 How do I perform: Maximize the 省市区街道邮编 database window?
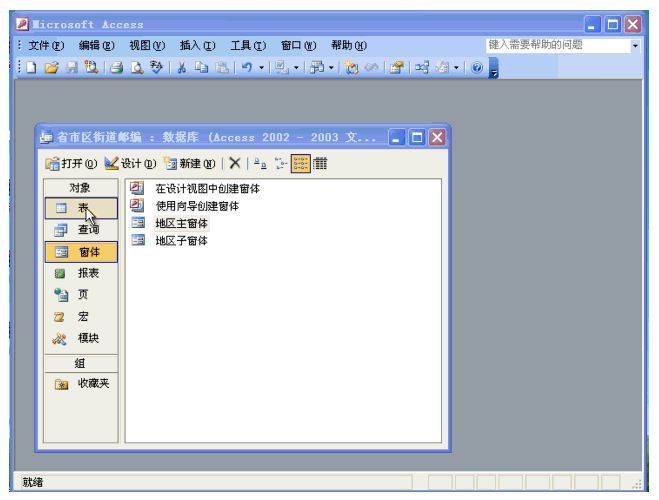(417, 137)
